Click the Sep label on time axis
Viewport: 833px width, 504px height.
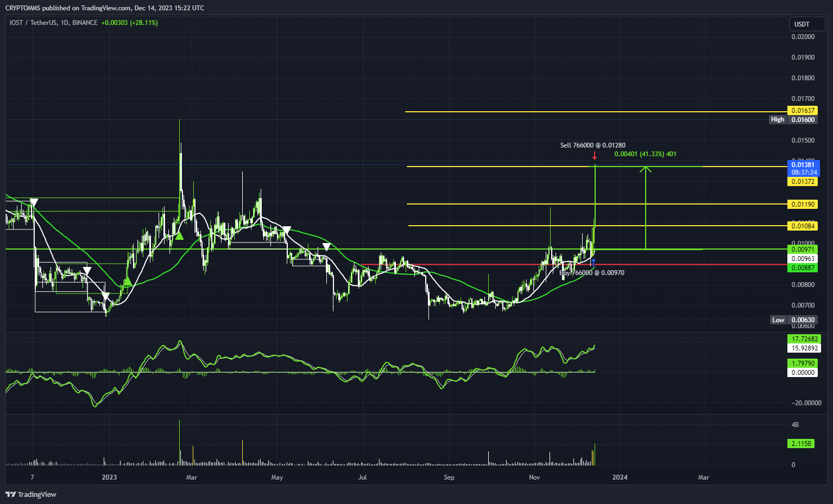(x=449, y=477)
